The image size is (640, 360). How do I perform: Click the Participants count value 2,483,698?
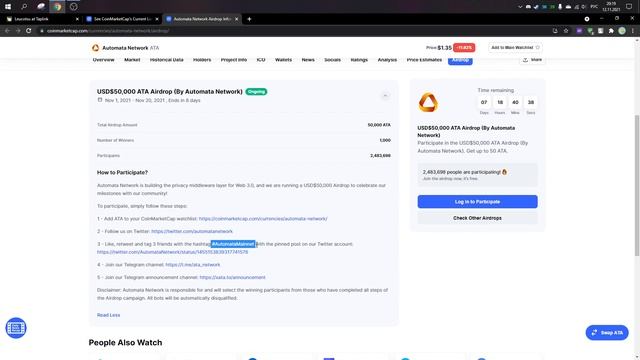380,156
